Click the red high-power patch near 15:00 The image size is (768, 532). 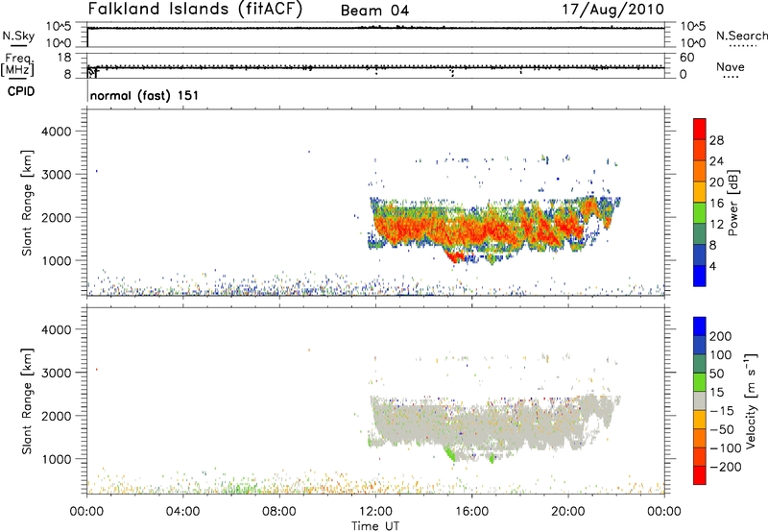point(454,256)
